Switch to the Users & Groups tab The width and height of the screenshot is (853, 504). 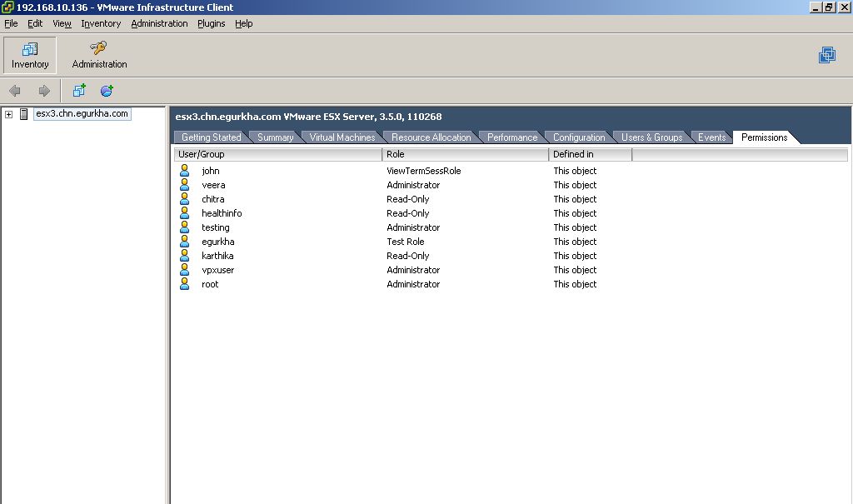[651, 137]
